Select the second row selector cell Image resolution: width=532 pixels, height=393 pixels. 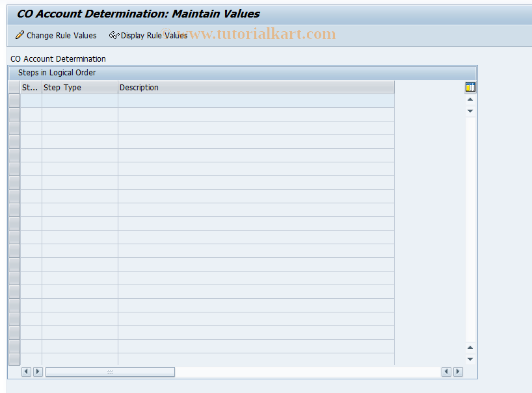14,113
